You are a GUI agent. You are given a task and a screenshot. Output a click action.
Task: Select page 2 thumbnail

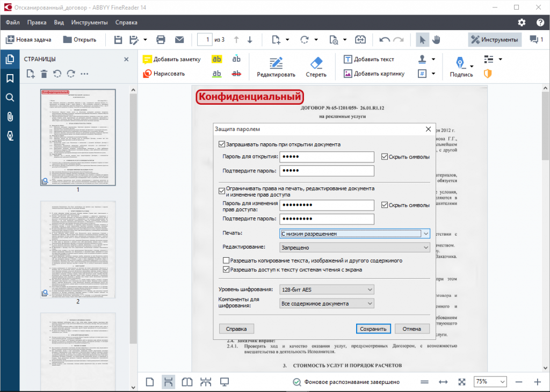(x=78, y=249)
